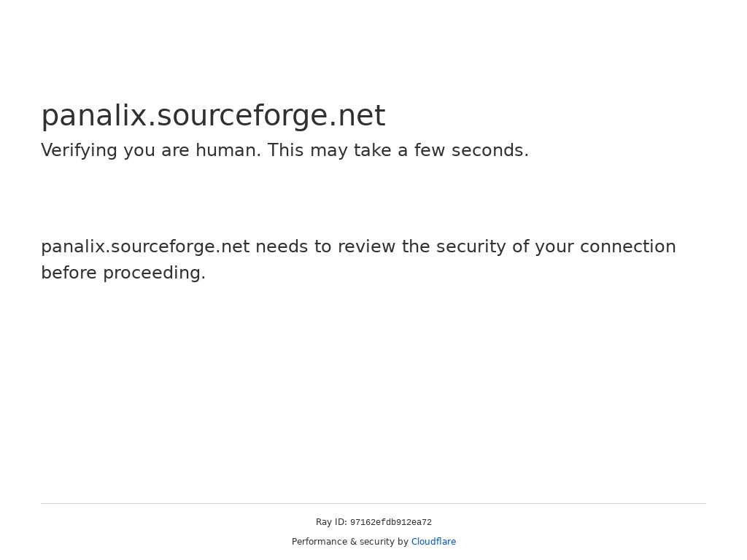Click the 'Ray ID:' label
Viewport: 747px width, 560px height.
click(331, 522)
